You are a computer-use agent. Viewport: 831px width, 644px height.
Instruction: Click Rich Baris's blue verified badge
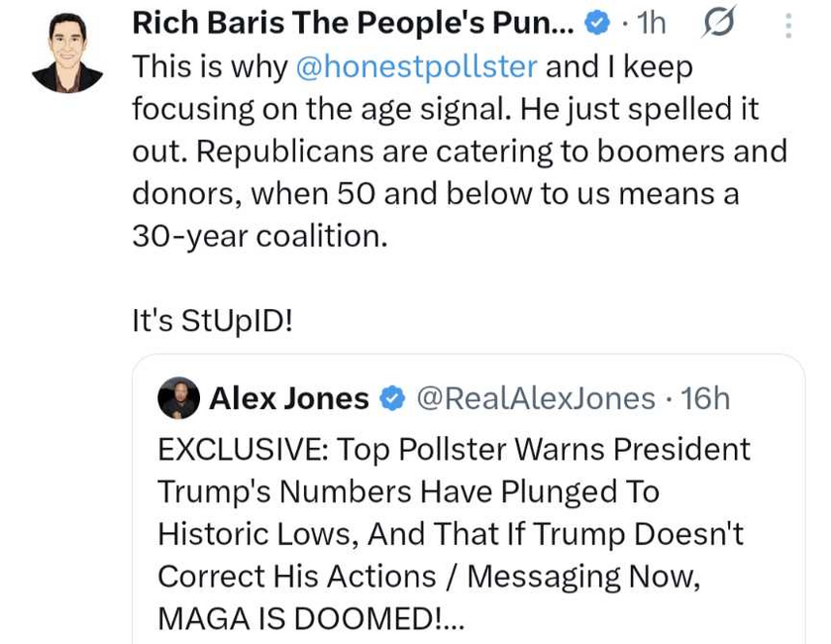[598, 23]
